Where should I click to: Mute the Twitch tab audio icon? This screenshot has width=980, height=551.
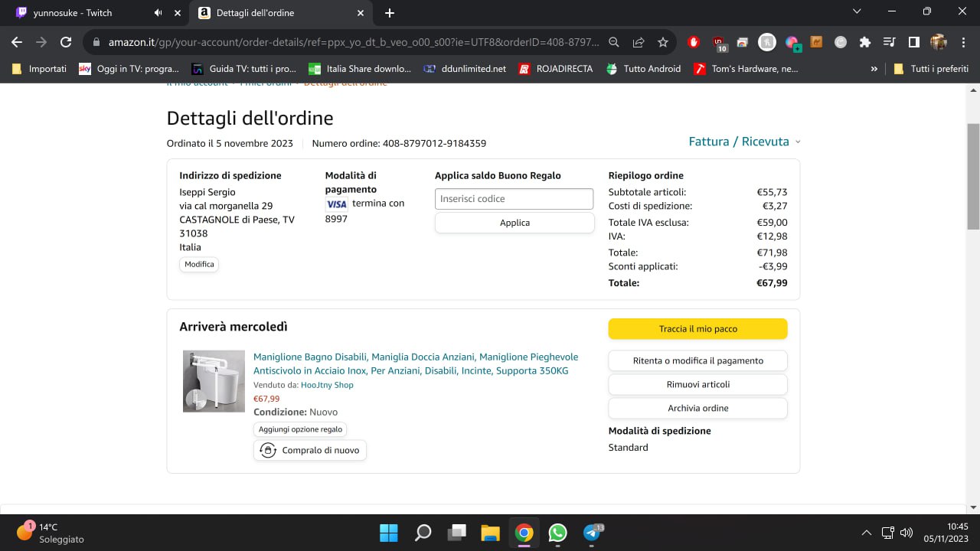(158, 13)
